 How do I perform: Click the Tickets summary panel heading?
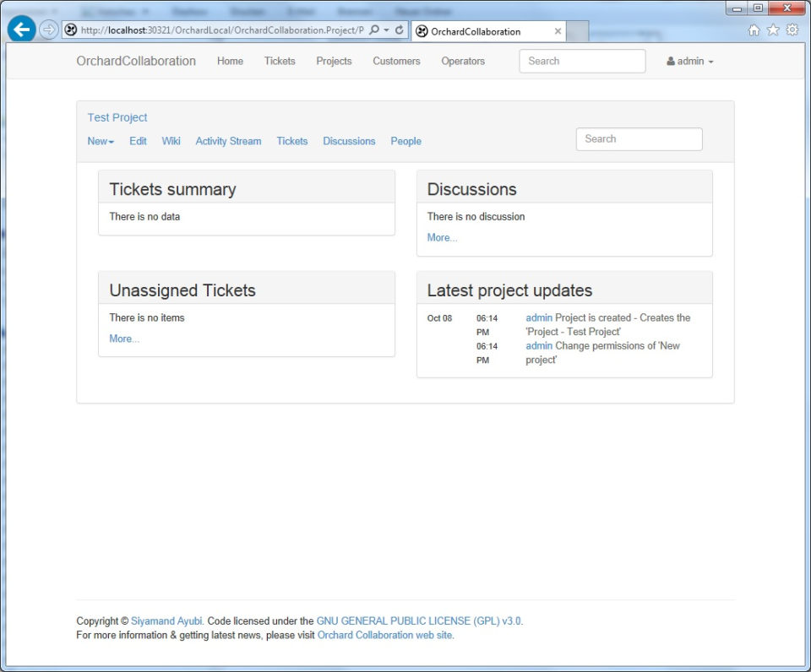coord(172,189)
